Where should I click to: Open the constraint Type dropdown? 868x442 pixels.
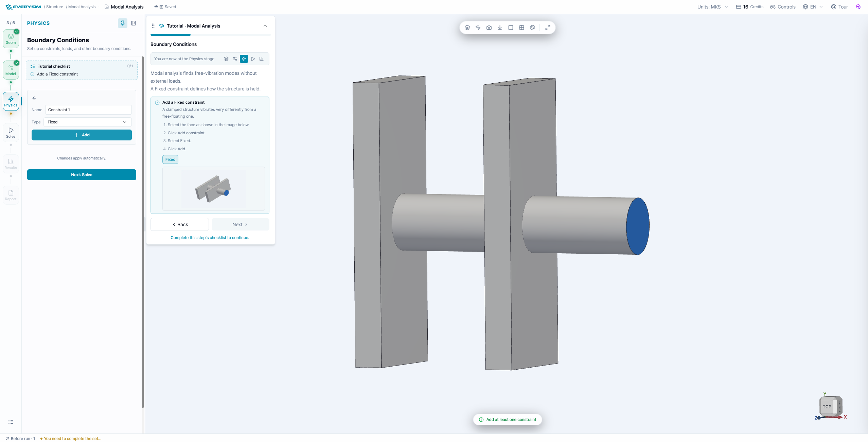tap(88, 122)
